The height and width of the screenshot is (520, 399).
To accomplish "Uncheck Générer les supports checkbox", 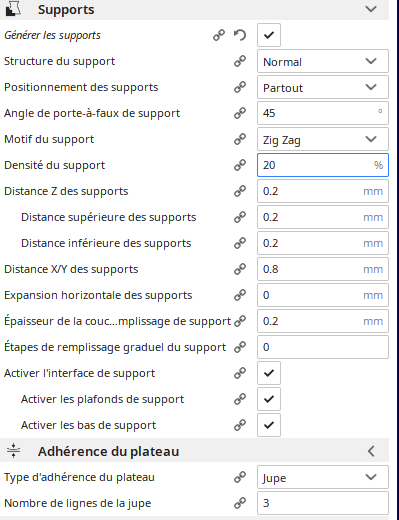I will (x=269, y=35).
